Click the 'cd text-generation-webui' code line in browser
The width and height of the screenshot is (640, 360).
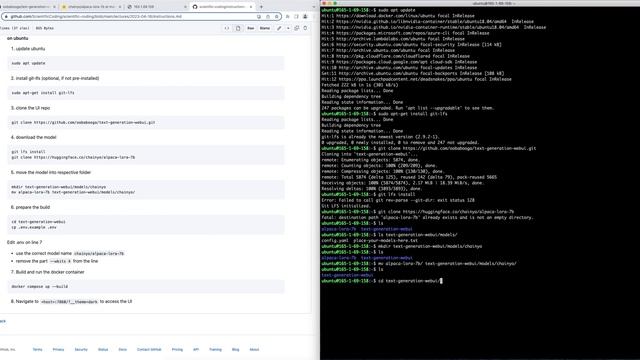(x=38, y=222)
